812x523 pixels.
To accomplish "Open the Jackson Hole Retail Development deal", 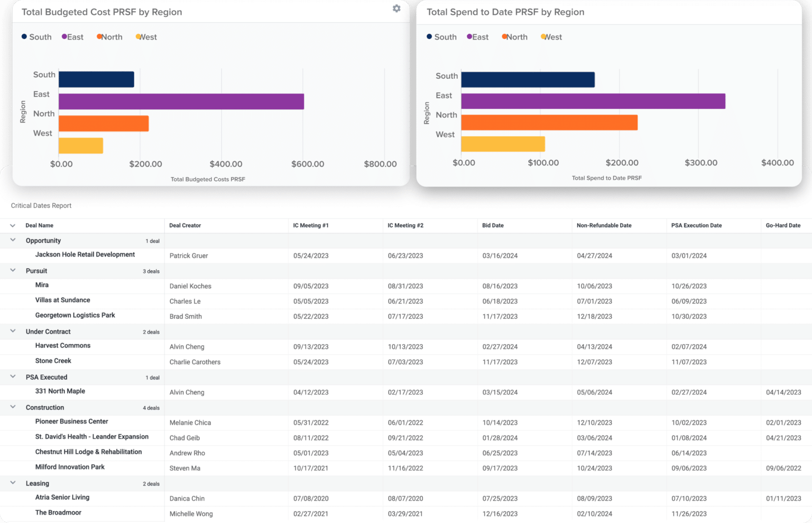I will 85,254.
